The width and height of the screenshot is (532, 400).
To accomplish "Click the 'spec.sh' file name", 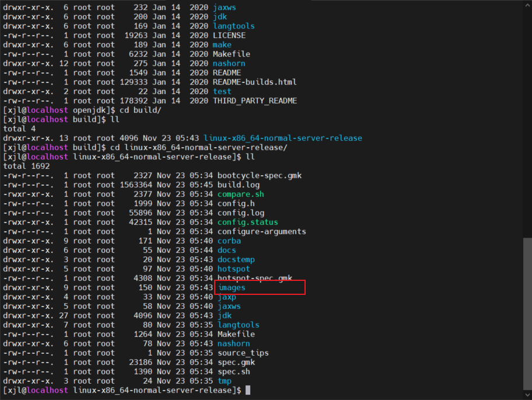I will [x=234, y=371].
